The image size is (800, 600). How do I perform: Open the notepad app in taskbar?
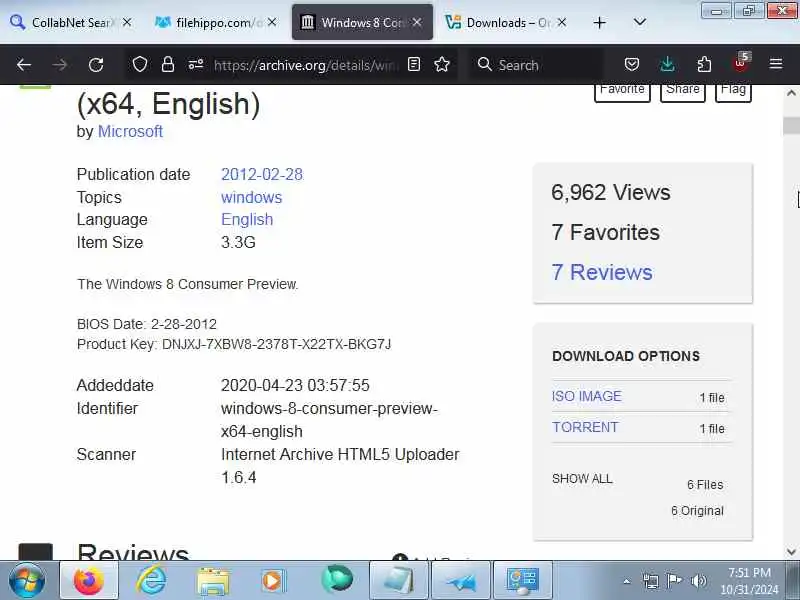[398, 580]
